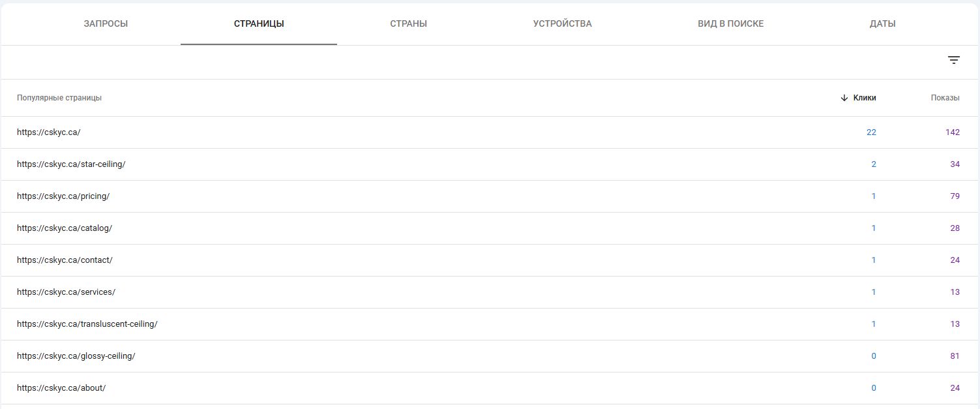Select the catalog page URL

pos(65,228)
